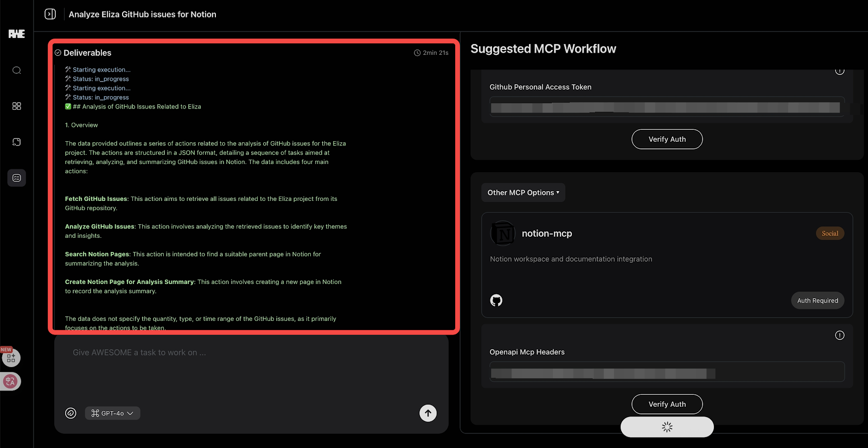This screenshot has height=448, width=868.
Task: Click the info icon above Openapi Mcp Headers
Action: 839,335
